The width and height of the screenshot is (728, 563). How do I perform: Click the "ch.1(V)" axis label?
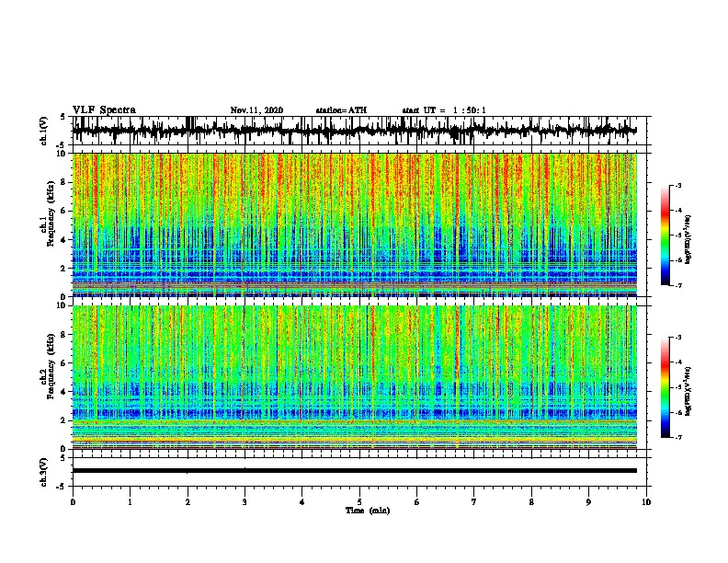pyautogui.click(x=44, y=131)
